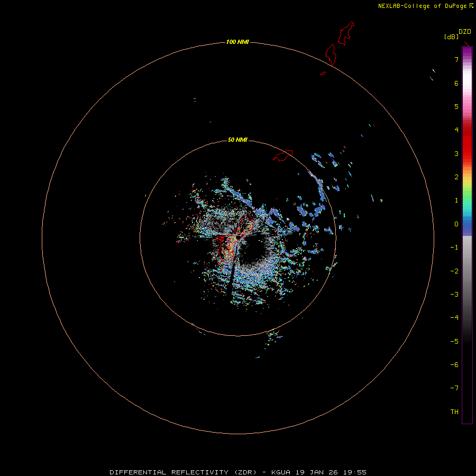
Task: Click the 6 dB tick label on scale
Action: click(456, 83)
